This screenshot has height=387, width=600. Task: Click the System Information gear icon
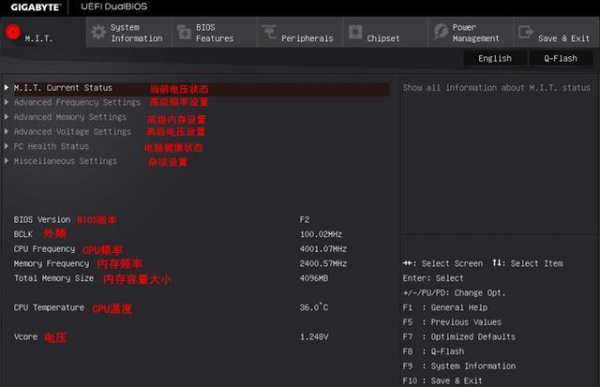[99, 32]
